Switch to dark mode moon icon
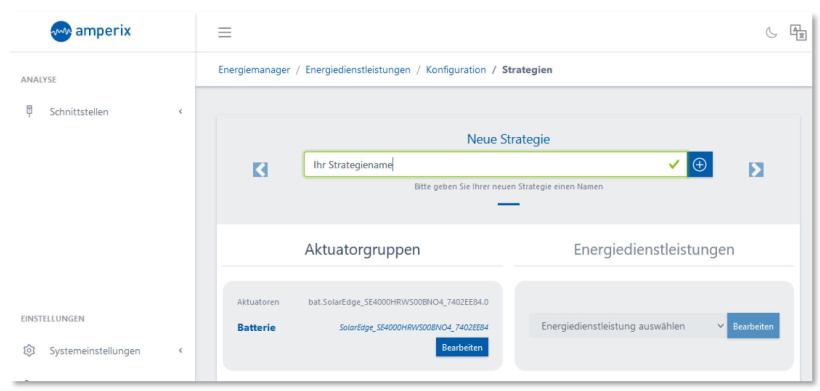The height and width of the screenshot is (391, 820). (x=771, y=33)
